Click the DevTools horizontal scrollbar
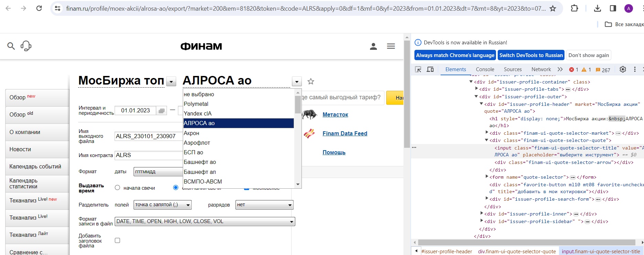The width and height of the screenshot is (644, 255). click(x=527, y=243)
